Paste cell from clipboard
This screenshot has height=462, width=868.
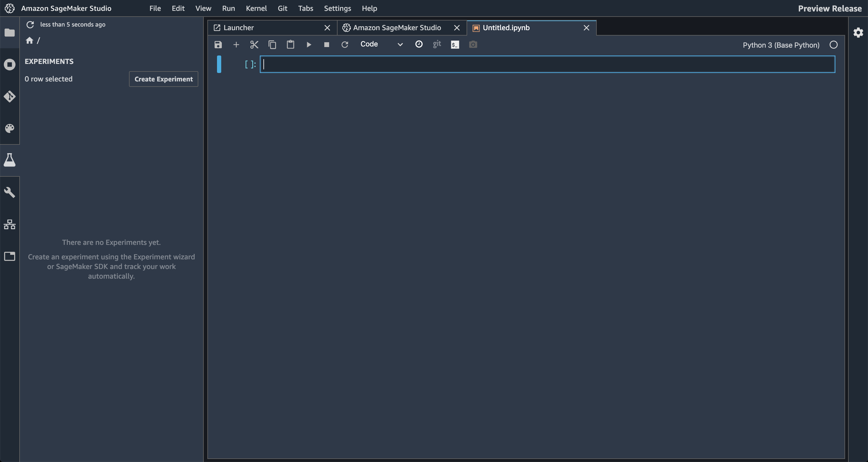click(x=291, y=45)
